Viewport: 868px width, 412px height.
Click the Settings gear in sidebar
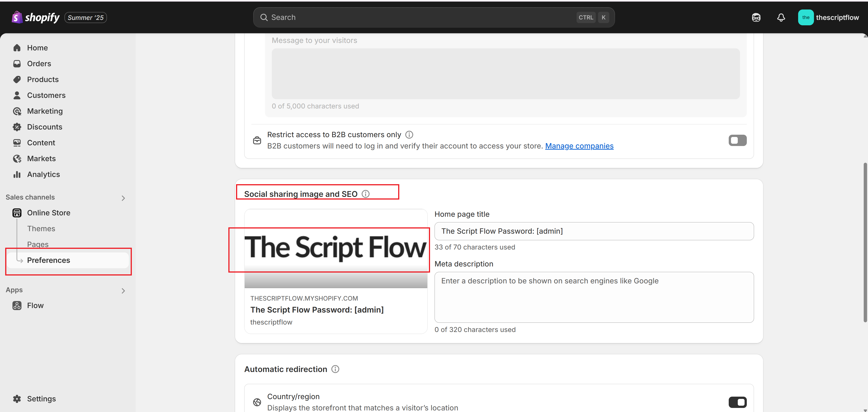pyautogui.click(x=17, y=398)
